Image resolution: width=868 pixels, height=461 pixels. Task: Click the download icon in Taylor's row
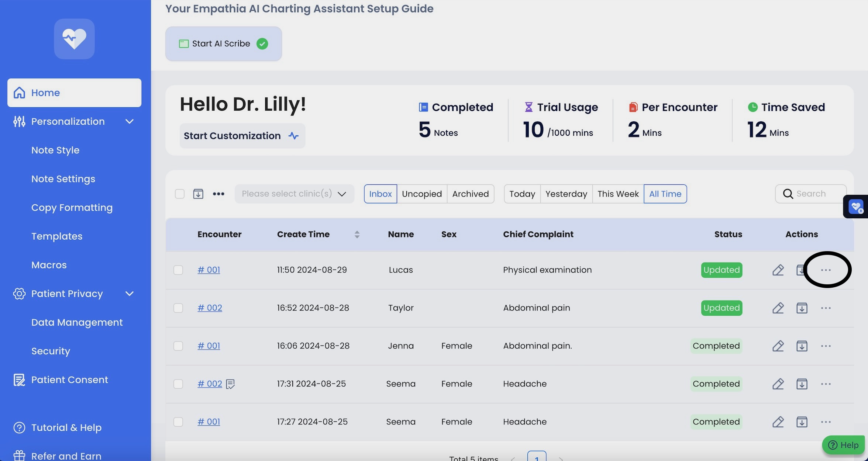click(x=802, y=308)
